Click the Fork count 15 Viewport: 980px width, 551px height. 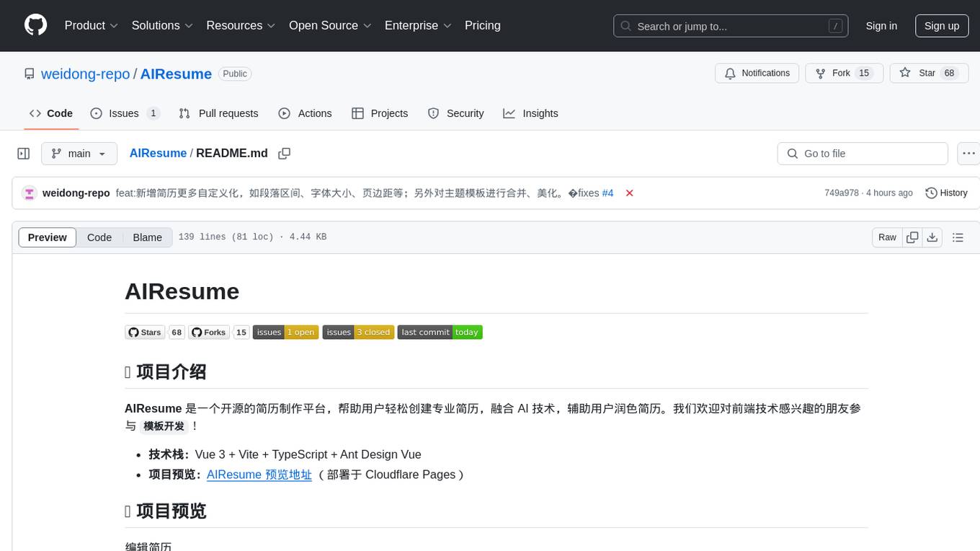(865, 74)
